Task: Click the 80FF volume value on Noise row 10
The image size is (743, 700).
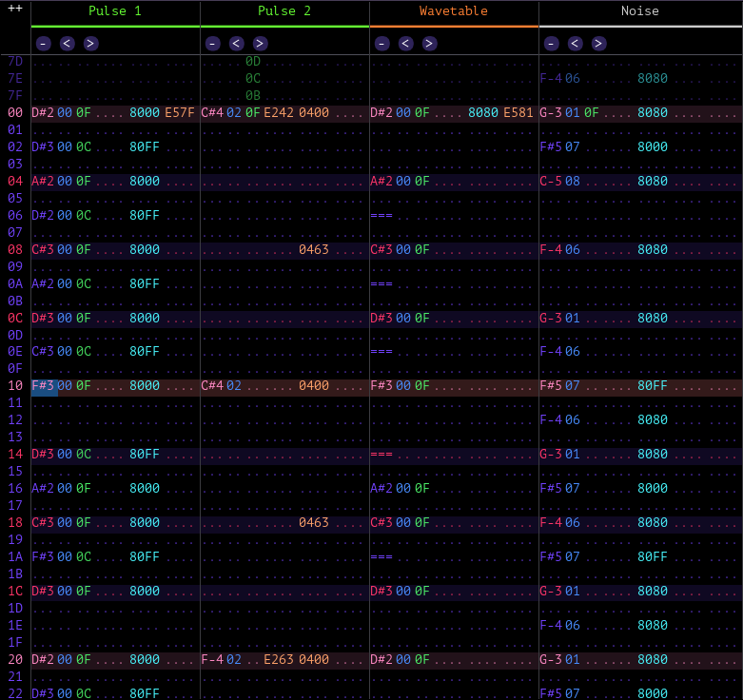Action: [652, 386]
